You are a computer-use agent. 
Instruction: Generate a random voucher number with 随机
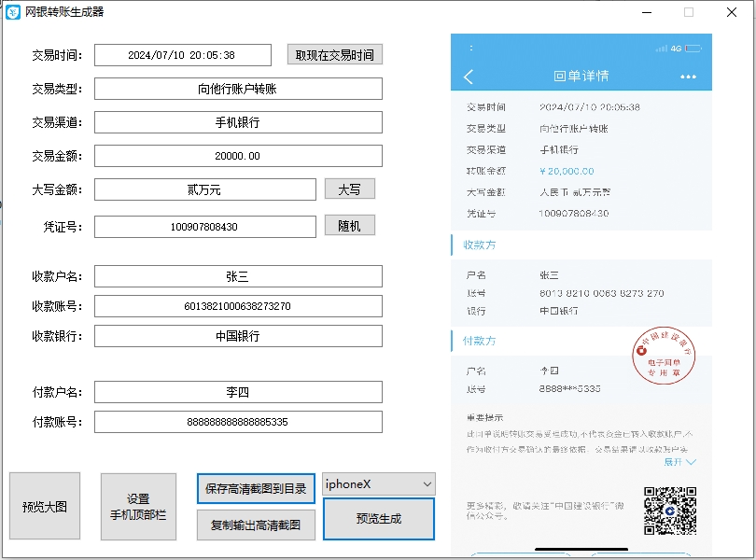point(350,225)
